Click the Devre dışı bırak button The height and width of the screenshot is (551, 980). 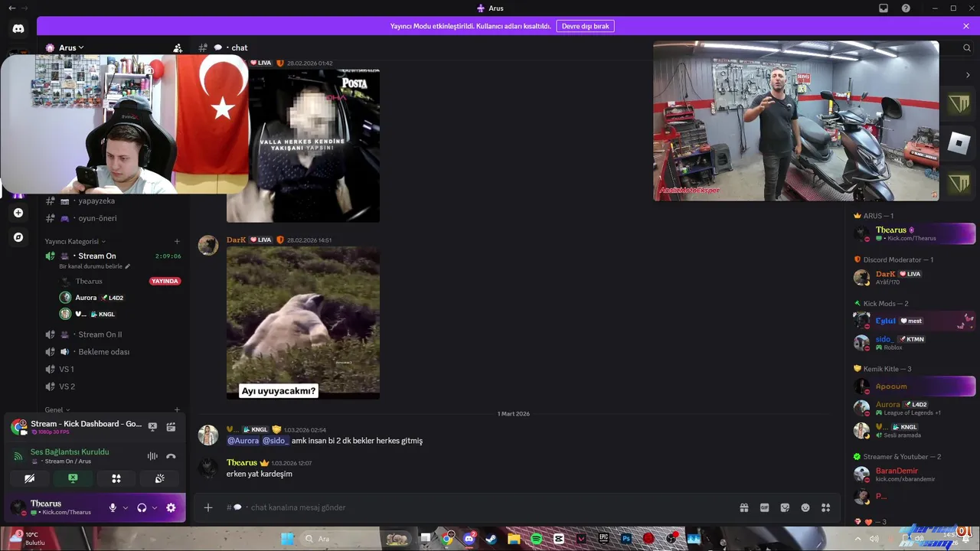pos(585,26)
